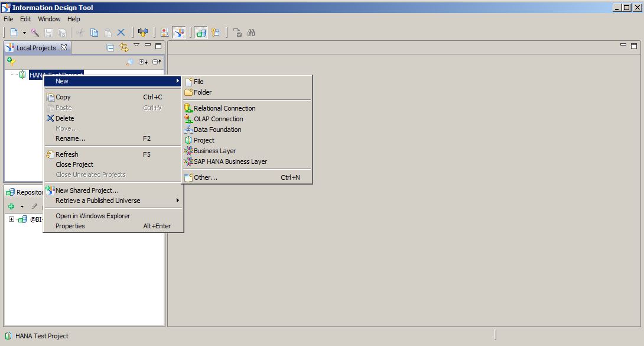This screenshot has width=644, height=346.
Task: Click the binoculars search icon in toolbar
Action: (252, 33)
